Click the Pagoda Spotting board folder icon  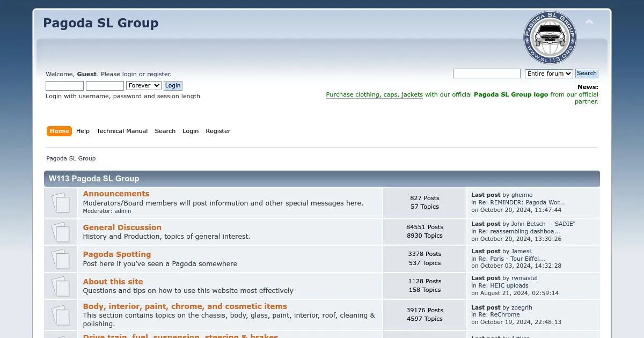click(61, 259)
